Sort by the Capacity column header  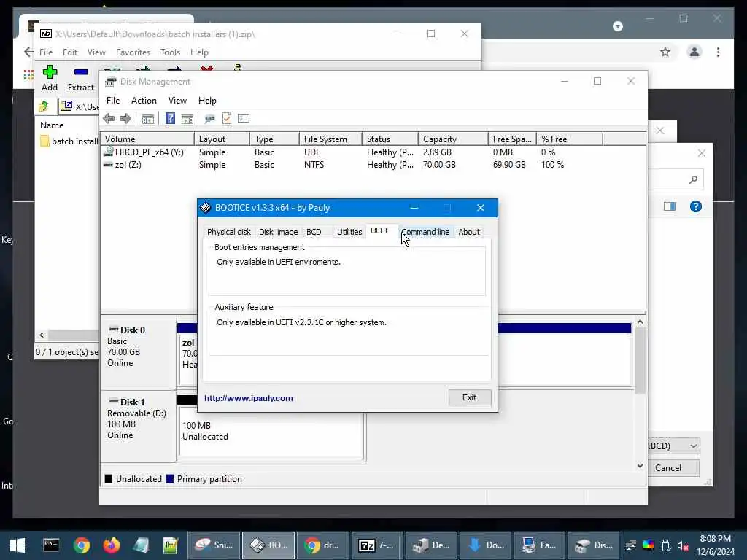[x=453, y=139]
